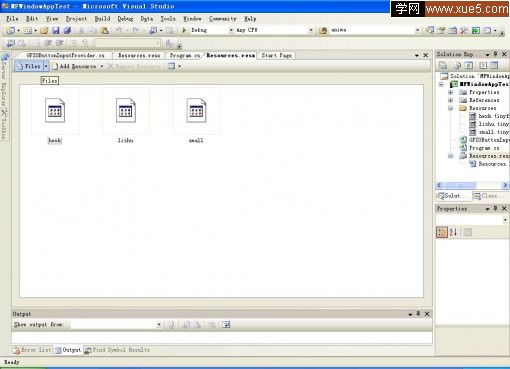The height and width of the screenshot is (369, 510).
Task: Select the Alphabetical sort button in Properties
Action: (453, 232)
